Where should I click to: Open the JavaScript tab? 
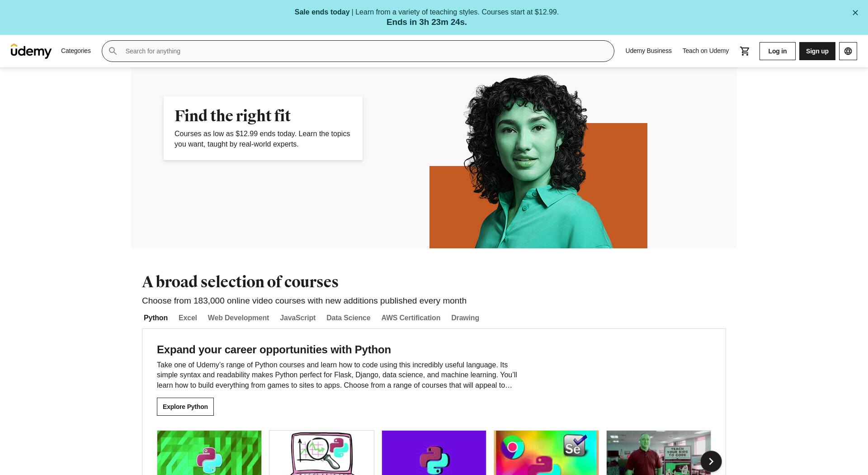[x=297, y=318]
